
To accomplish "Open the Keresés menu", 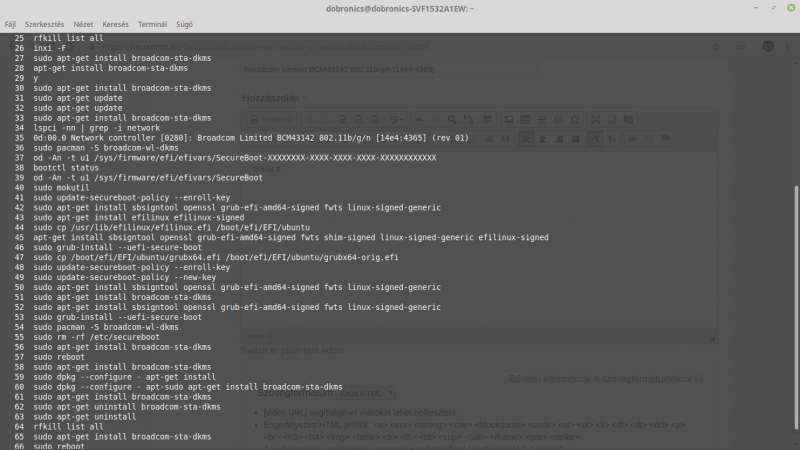I will tap(115, 24).
